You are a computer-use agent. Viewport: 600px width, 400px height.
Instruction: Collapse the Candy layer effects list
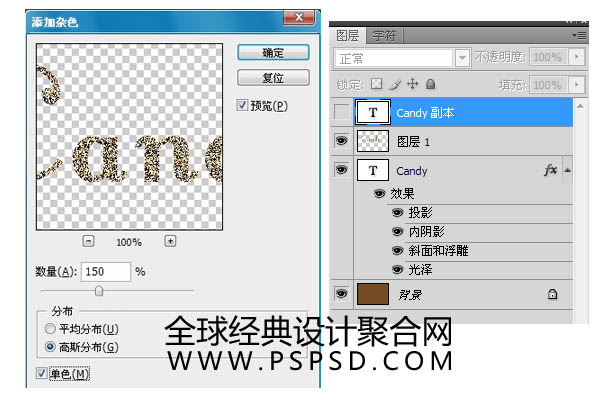[x=568, y=171]
